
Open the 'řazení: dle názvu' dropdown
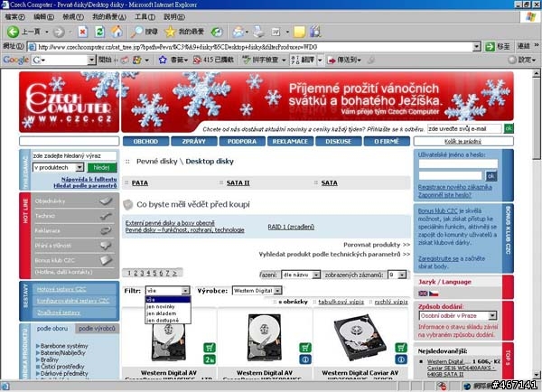(301, 275)
